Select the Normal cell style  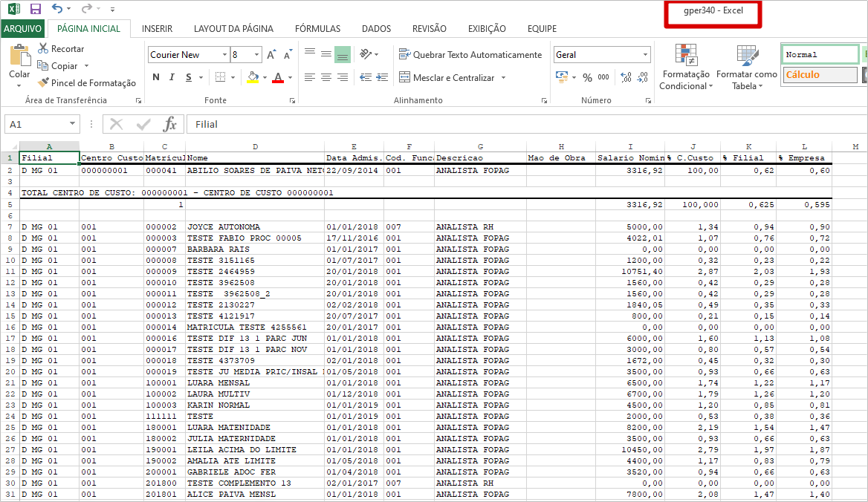click(x=820, y=54)
